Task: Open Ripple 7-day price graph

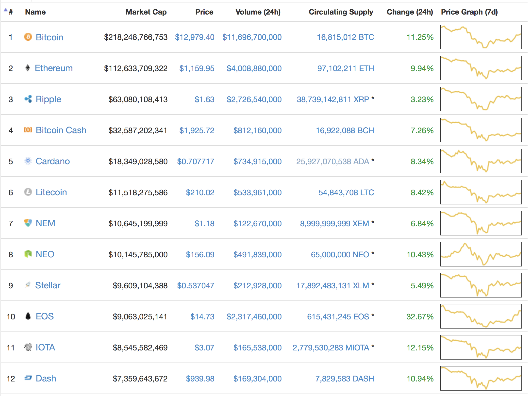Action: coord(481,99)
